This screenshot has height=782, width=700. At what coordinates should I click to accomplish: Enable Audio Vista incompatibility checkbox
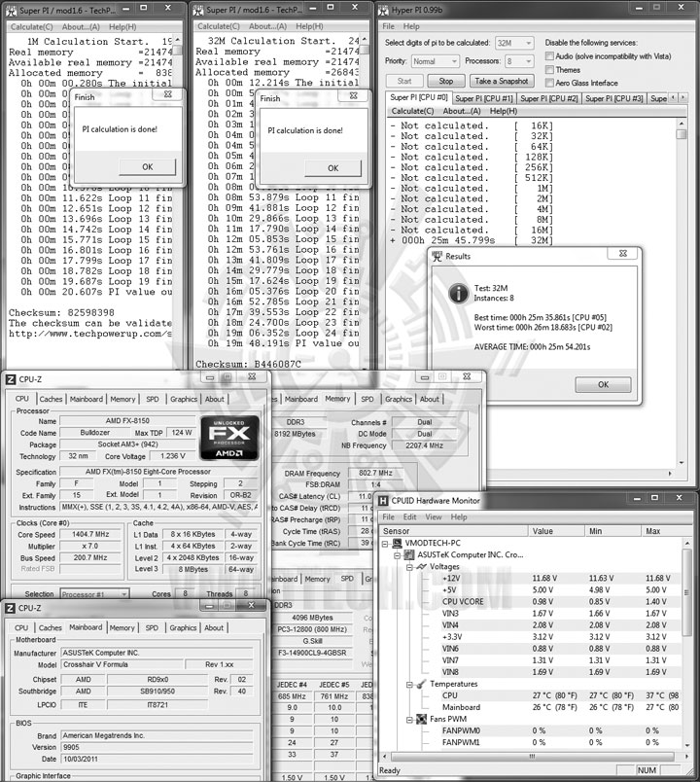click(549, 55)
